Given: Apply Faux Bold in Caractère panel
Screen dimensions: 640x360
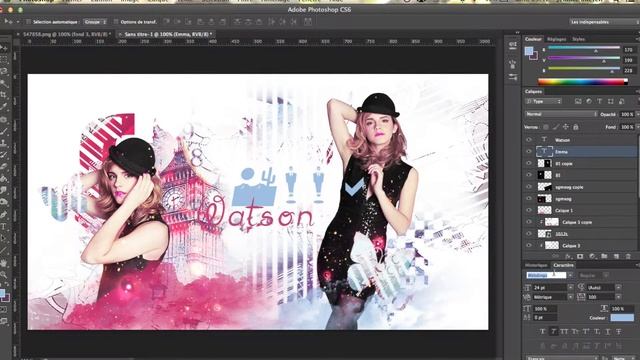Looking at the screenshot, I should [542, 331].
